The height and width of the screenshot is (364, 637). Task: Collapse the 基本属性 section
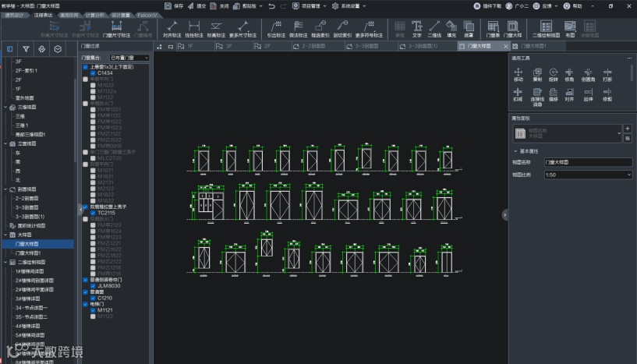pyautogui.click(x=515, y=151)
